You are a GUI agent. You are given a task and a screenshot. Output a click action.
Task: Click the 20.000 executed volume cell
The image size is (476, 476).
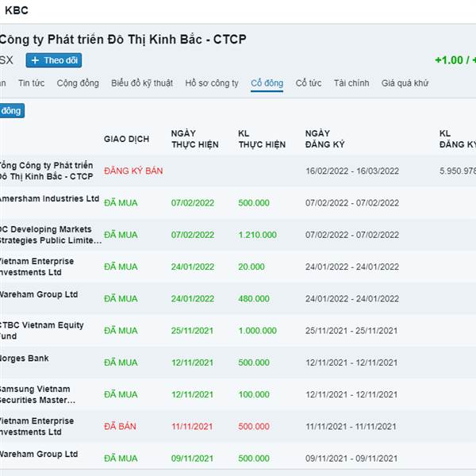[251, 267]
